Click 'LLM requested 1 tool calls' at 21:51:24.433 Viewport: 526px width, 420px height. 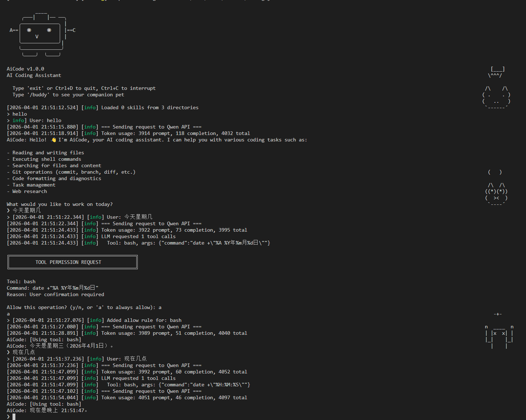(x=91, y=236)
